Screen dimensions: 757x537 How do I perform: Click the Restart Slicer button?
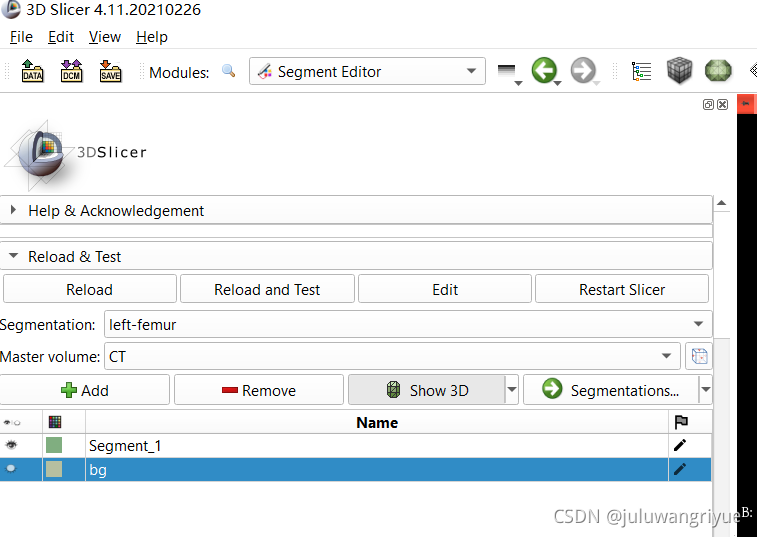click(622, 289)
